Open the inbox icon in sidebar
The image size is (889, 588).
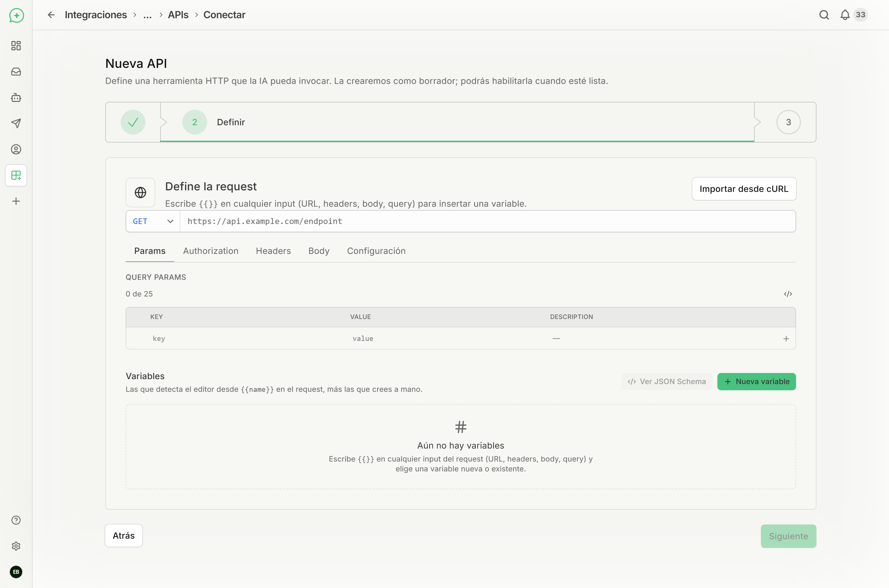(x=16, y=72)
